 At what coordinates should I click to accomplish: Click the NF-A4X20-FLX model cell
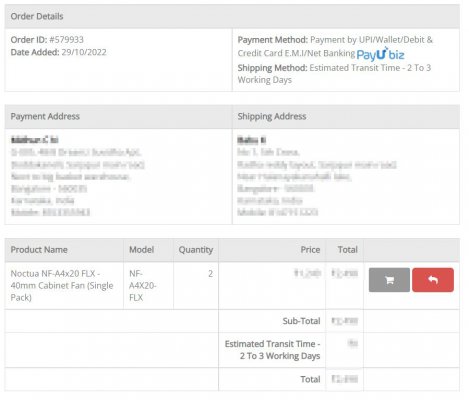click(x=143, y=286)
